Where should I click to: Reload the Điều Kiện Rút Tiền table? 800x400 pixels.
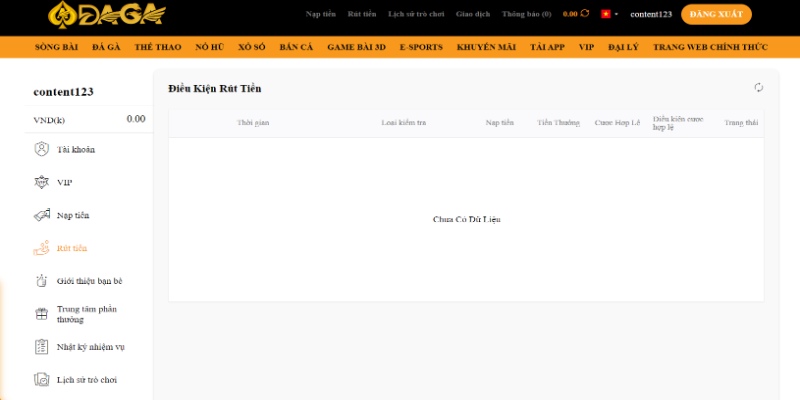(759, 88)
